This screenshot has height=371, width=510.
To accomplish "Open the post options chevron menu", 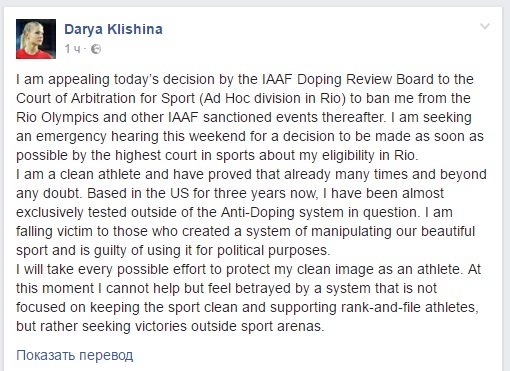I will pos(484,26).
